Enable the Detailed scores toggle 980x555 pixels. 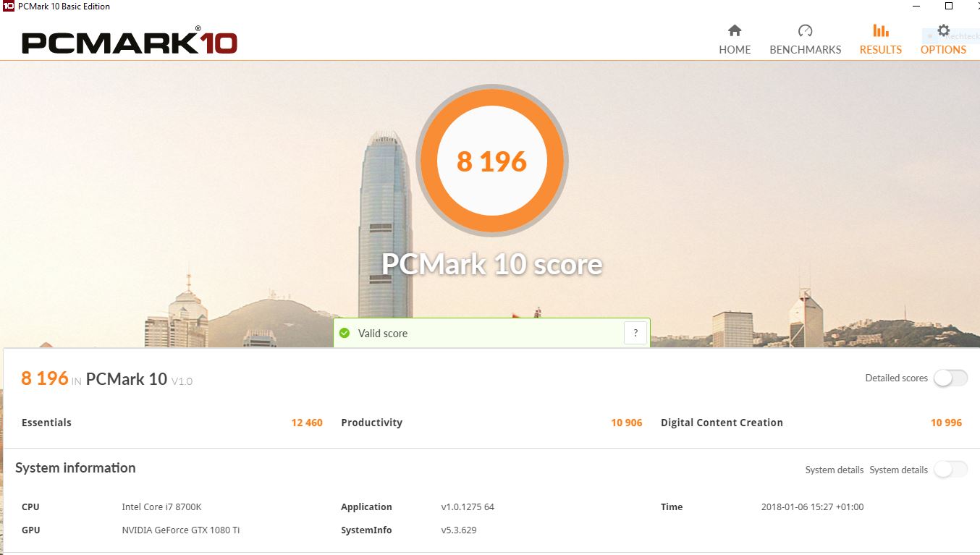(950, 378)
